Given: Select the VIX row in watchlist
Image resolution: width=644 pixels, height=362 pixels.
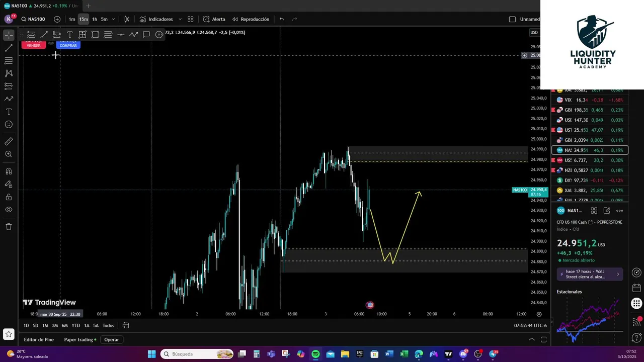Looking at the screenshot, I should [x=590, y=100].
